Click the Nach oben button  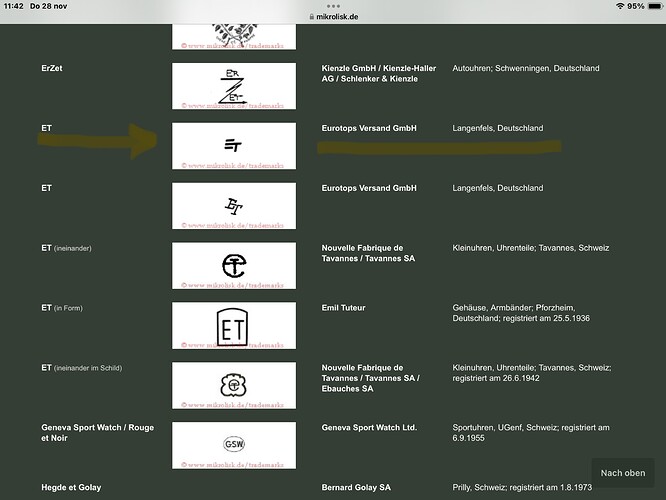(623, 473)
